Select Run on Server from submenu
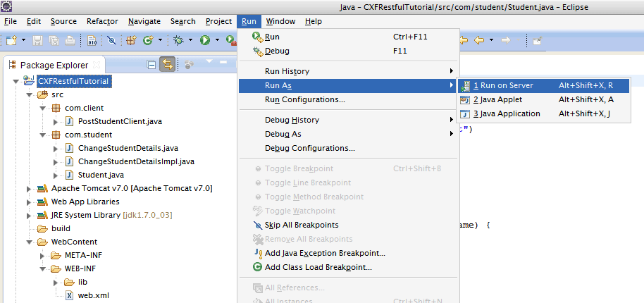Image resolution: width=644 pixels, height=303 pixels. click(507, 85)
